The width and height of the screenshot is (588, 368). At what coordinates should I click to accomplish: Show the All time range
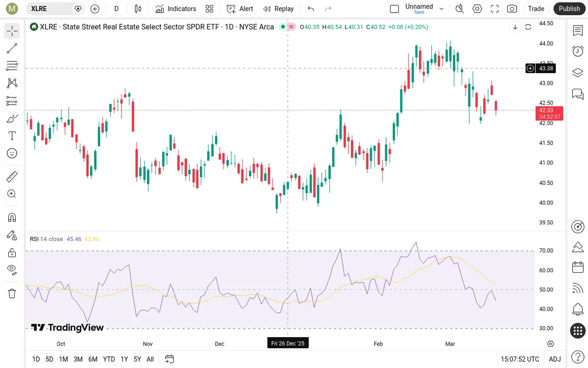150,359
